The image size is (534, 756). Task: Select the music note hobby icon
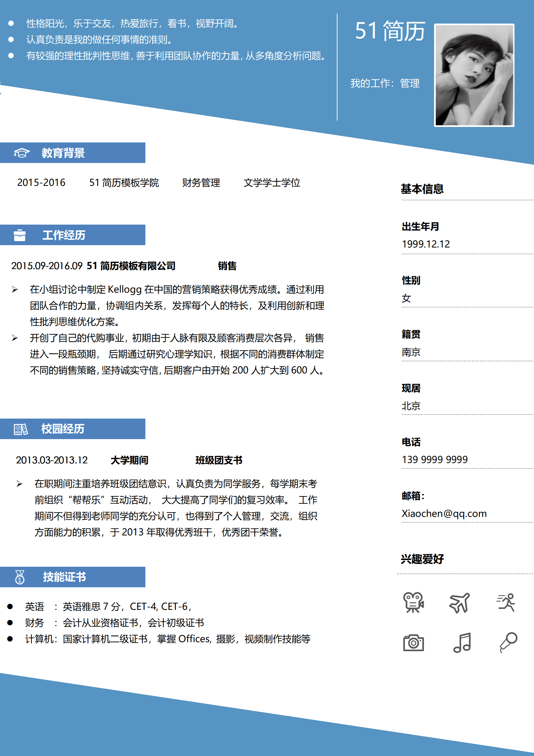pos(462,643)
